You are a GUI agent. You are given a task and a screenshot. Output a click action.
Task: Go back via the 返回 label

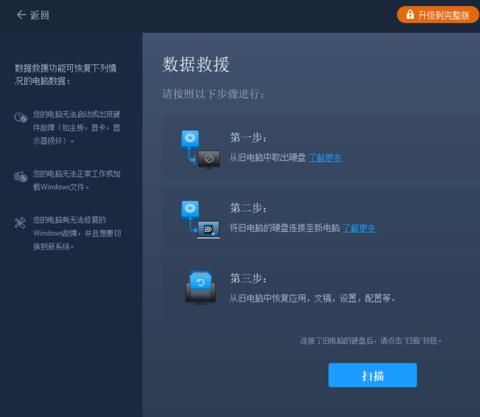pos(40,15)
